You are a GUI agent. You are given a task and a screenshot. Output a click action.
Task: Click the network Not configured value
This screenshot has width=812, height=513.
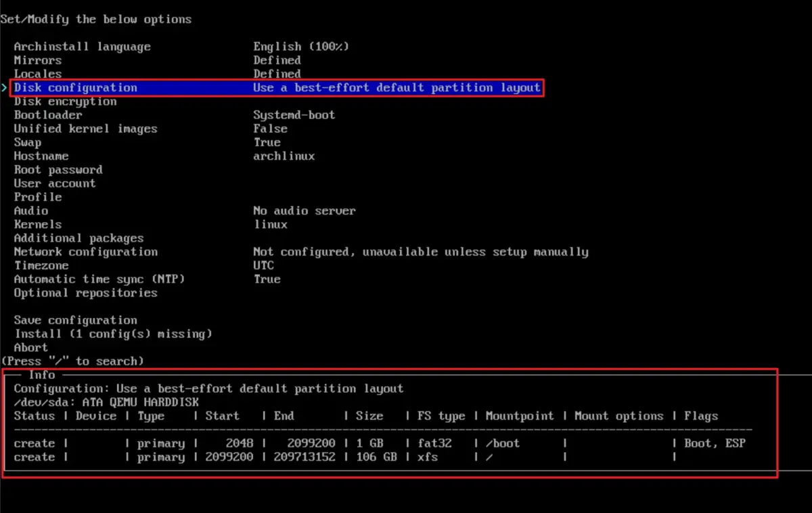[x=420, y=252]
